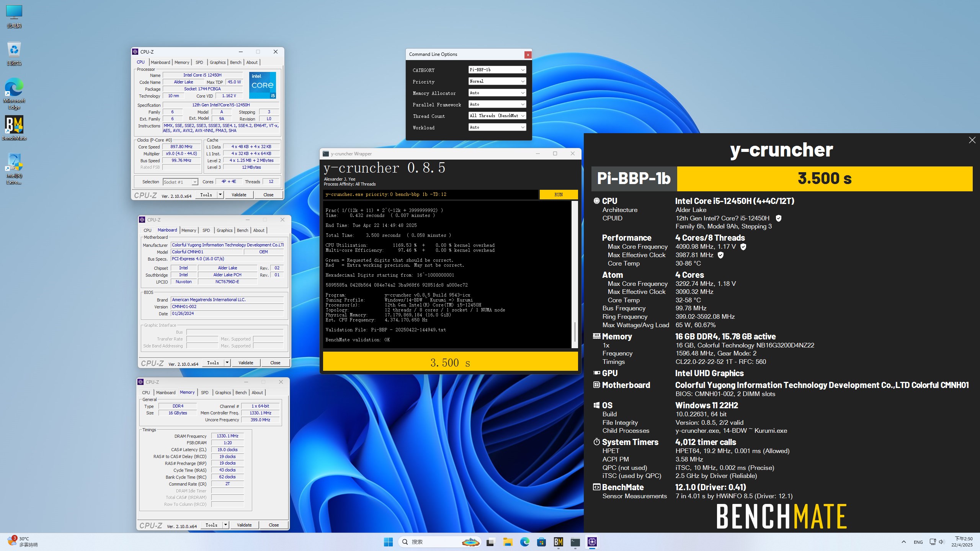Image resolution: width=980 pixels, height=551 pixels.
Task: Click the RUN button in y-cruncher Wrapper
Action: click(x=559, y=195)
